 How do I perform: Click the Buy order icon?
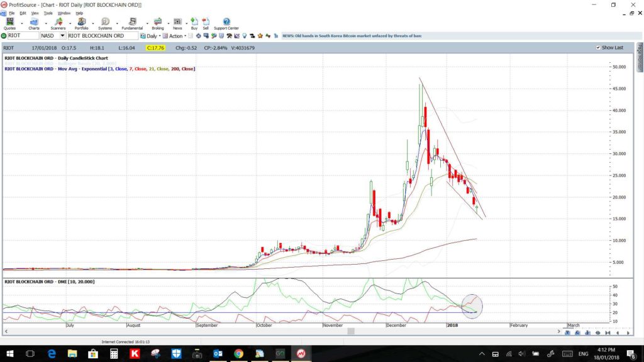coord(194,23)
